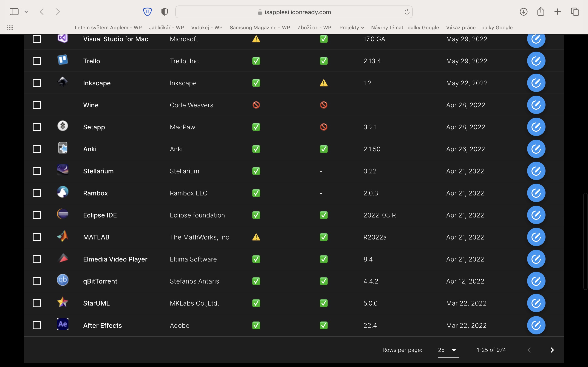The width and height of the screenshot is (588, 367).
Task: Open the Rows per page dropdown
Action: coord(448,350)
